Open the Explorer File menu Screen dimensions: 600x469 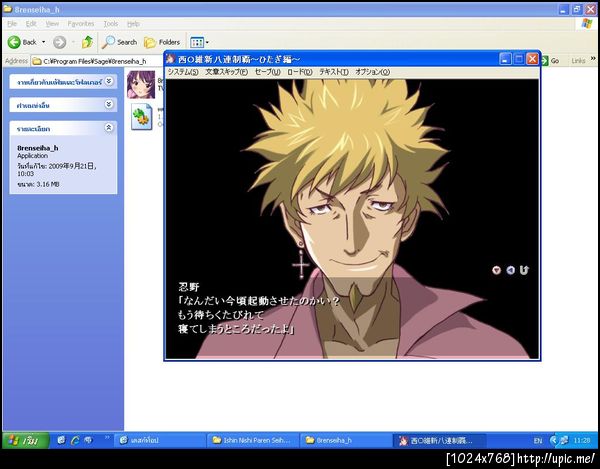[x=12, y=24]
